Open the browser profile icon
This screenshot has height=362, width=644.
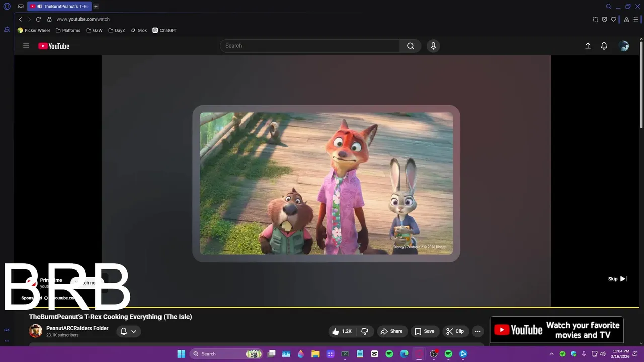[626, 19]
